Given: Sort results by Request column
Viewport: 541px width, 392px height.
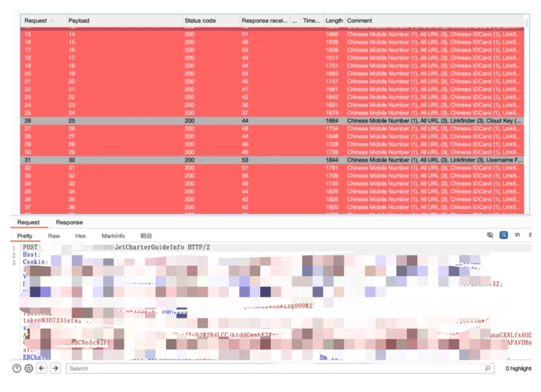Looking at the screenshot, I should pyautogui.click(x=35, y=21).
